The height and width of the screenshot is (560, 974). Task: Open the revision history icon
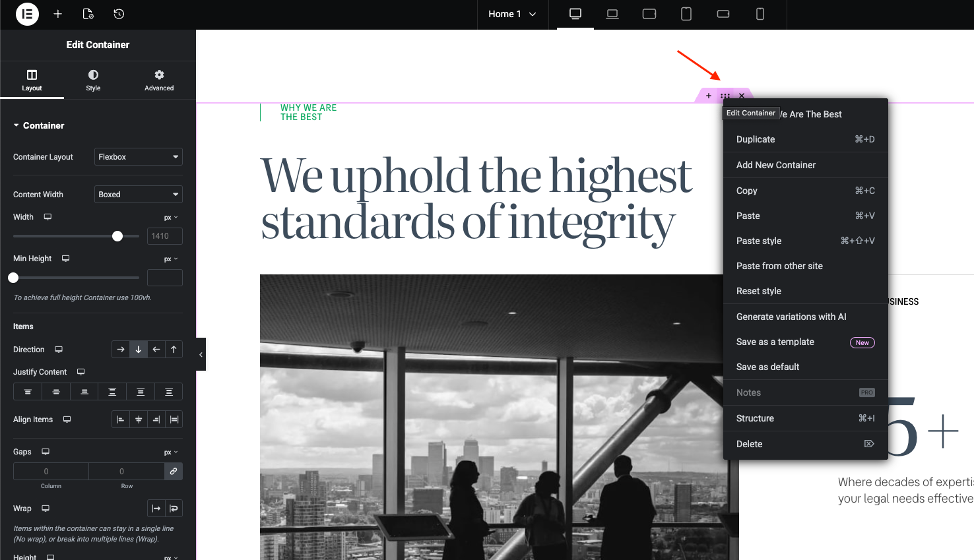(x=119, y=14)
